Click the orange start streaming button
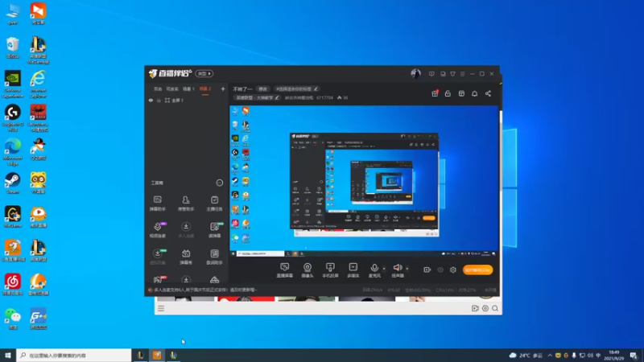This screenshot has width=644, height=362. click(x=477, y=270)
